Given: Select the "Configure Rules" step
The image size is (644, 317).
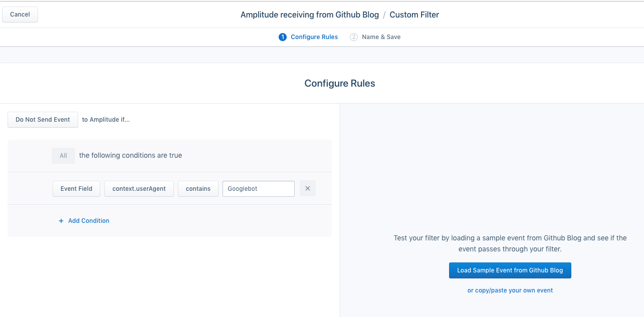Looking at the screenshot, I should [314, 37].
